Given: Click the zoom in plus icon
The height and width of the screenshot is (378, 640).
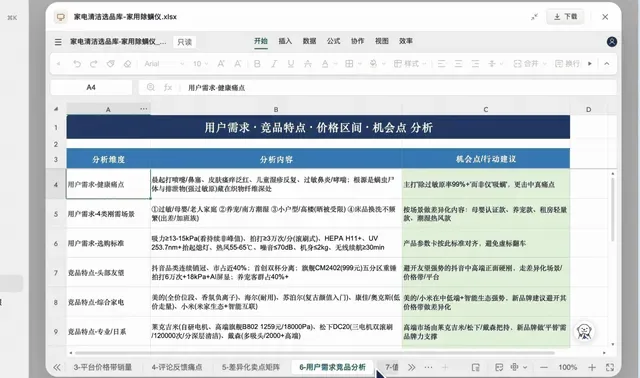Looking at the screenshot, I should (x=592, y=367).
